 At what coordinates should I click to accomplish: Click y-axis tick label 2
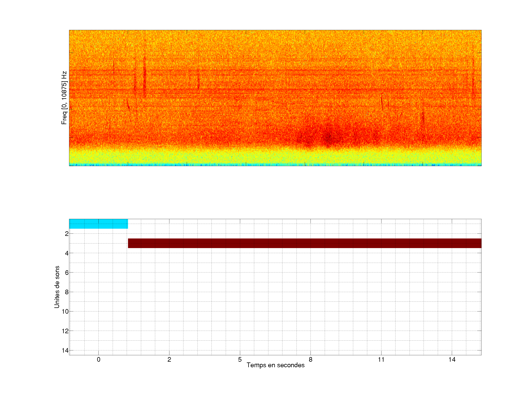[x=67, y=234]
